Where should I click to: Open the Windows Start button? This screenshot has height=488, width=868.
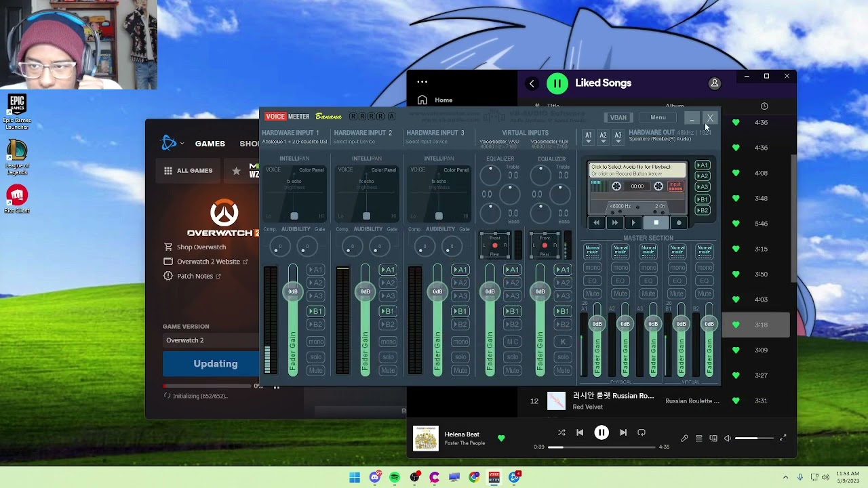pyautogui.click(x=355, y=478)
